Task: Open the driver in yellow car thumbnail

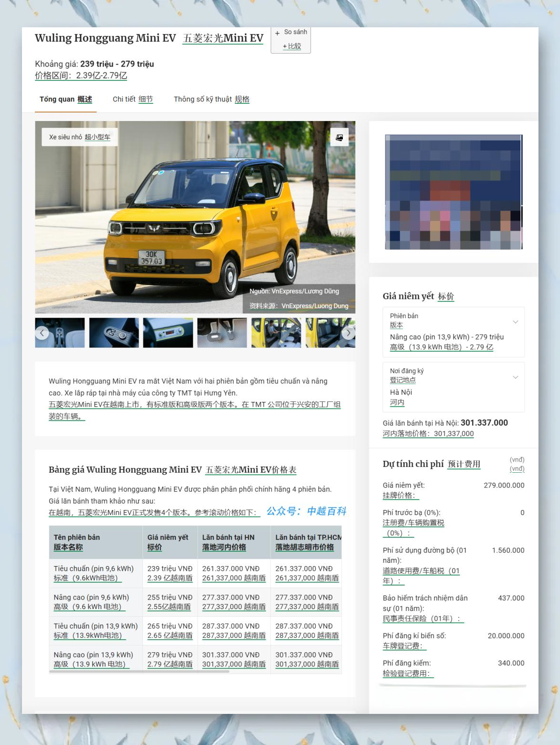Action: tap(276, 333)
